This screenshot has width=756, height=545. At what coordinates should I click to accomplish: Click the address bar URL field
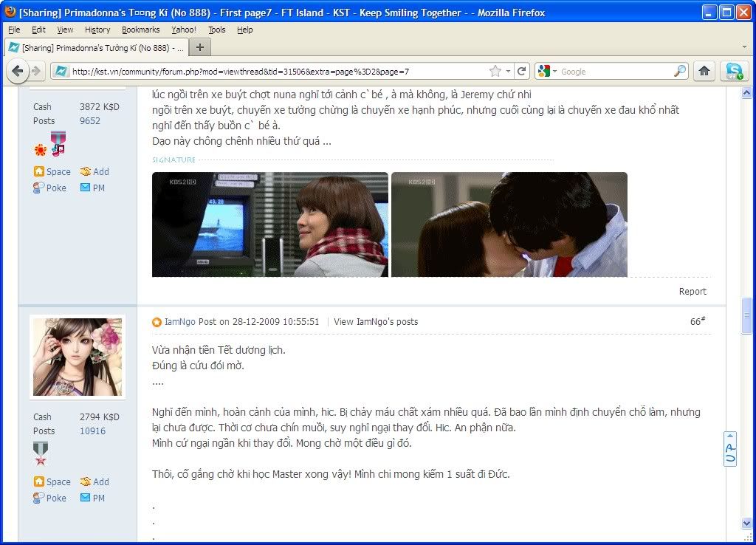point(278,72)
